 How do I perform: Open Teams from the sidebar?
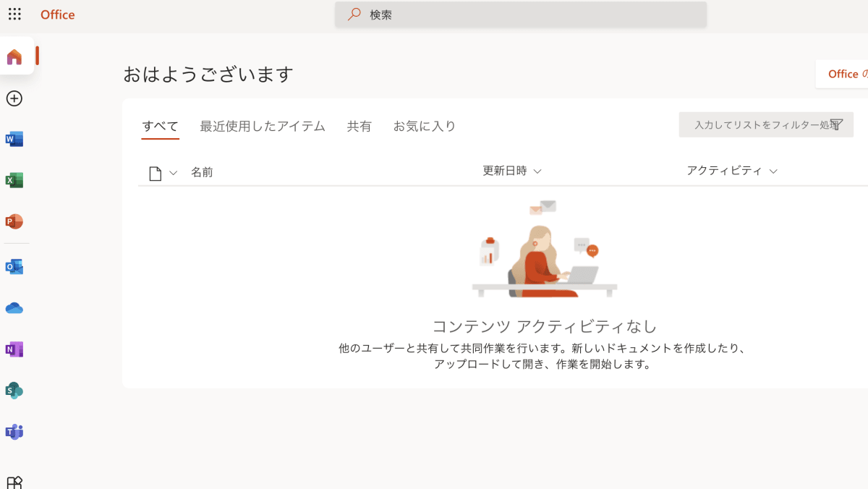pyautogui.click(x=14, y=432)
